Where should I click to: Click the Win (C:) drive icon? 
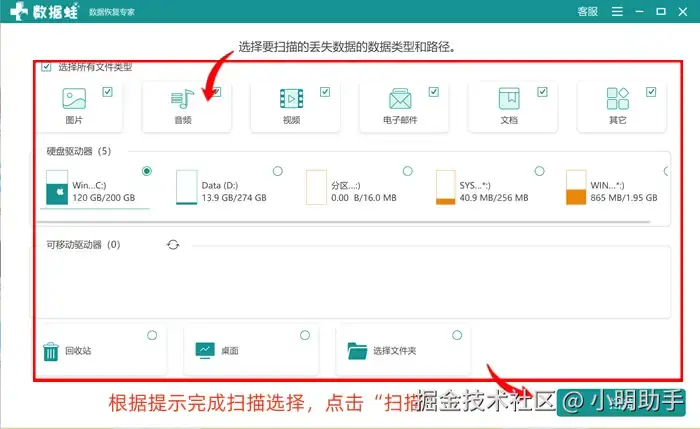[x=57, y=187]
